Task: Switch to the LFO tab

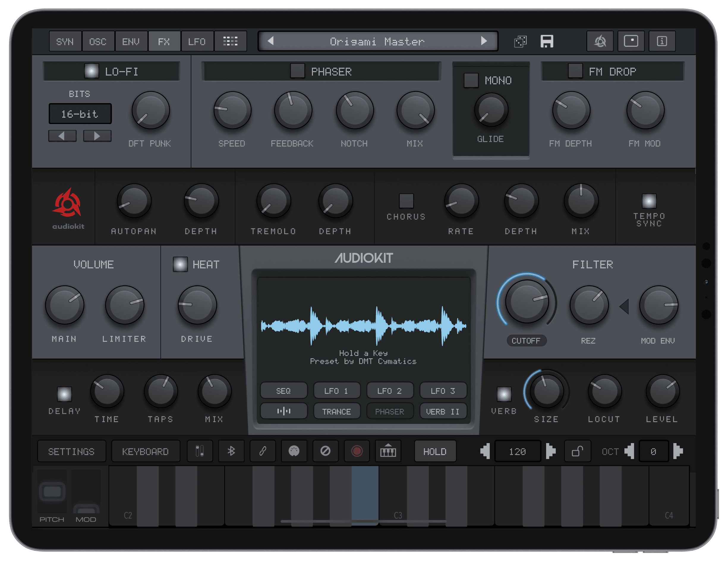Action: pyautogui.click(x=197, y=41)
